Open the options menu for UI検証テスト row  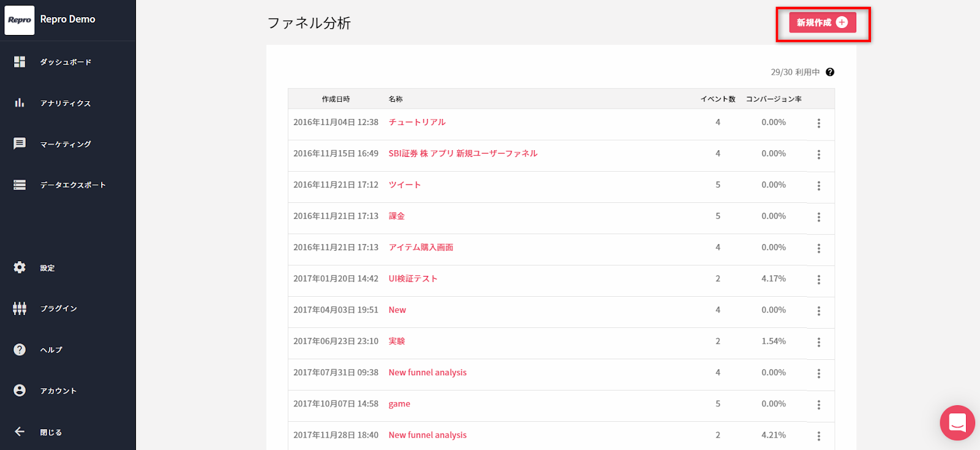point(819,280)
